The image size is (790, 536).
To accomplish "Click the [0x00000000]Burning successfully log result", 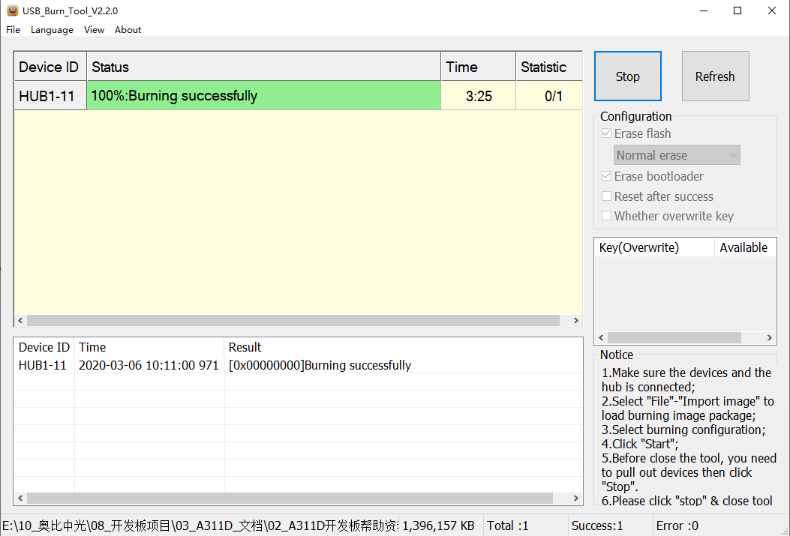I will coord(320,365).
